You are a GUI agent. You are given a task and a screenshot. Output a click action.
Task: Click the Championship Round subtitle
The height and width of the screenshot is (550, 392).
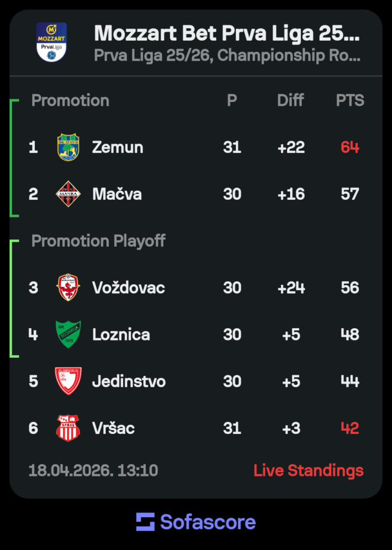227,56
